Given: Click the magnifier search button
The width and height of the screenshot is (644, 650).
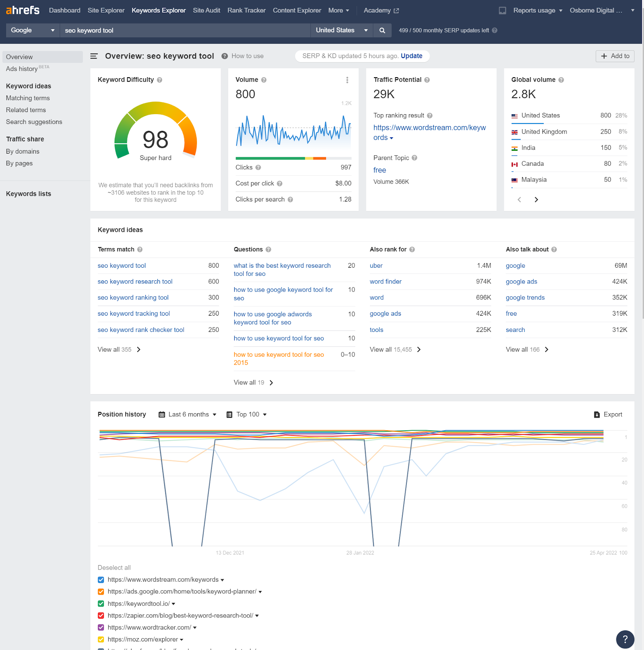Looking at the screenshot, I should (x=382, y=30).
